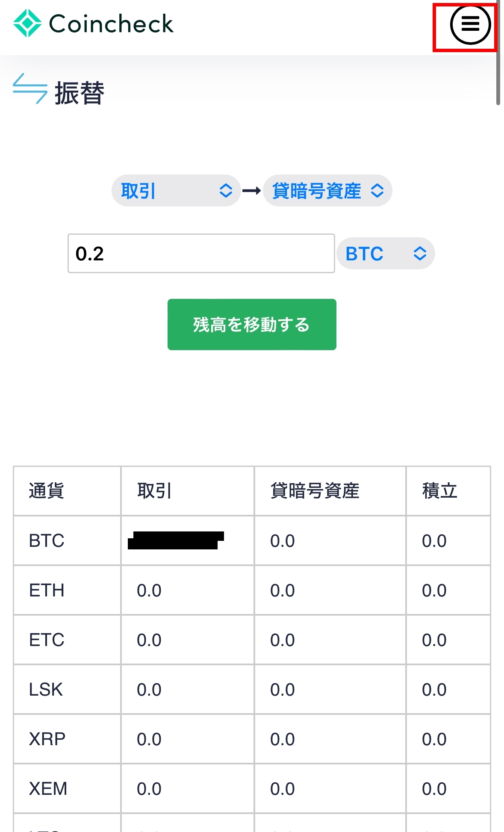
Task: Select the BTC row label
Action: tap(47, 541)
